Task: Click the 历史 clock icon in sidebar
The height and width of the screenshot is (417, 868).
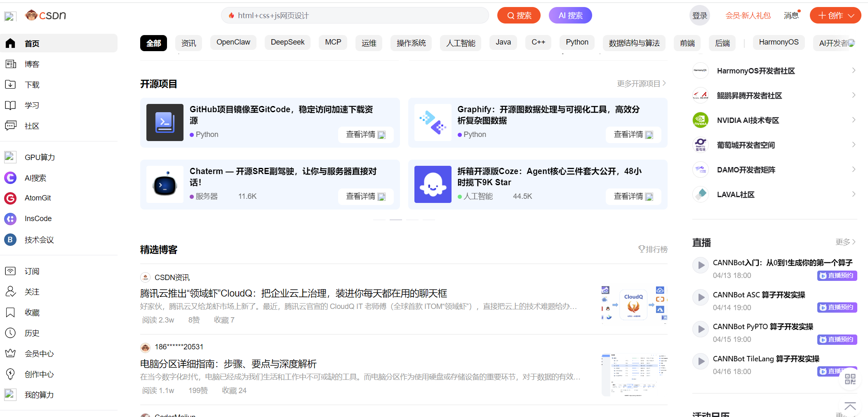Action: [x=10, y=333]
